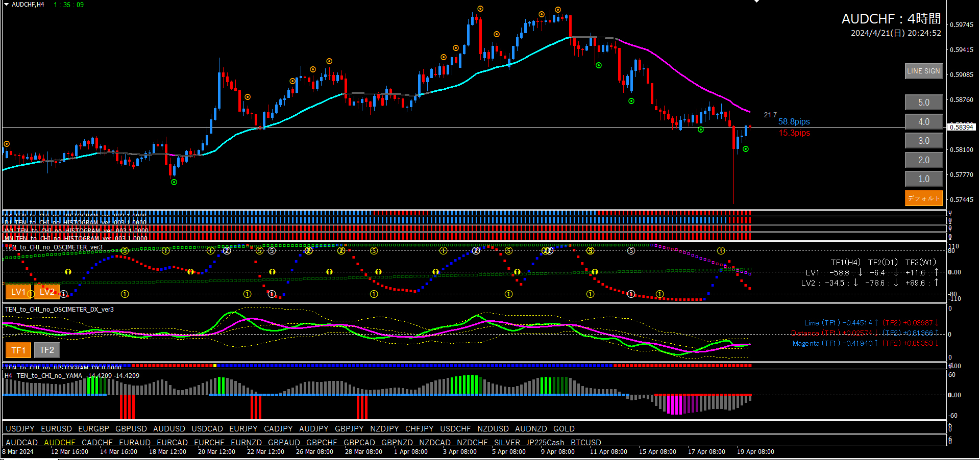Switch chart to CHFJPY
The width and height of the screenshot is (980, 460).
pyautogui.click(x=420, y=429)
